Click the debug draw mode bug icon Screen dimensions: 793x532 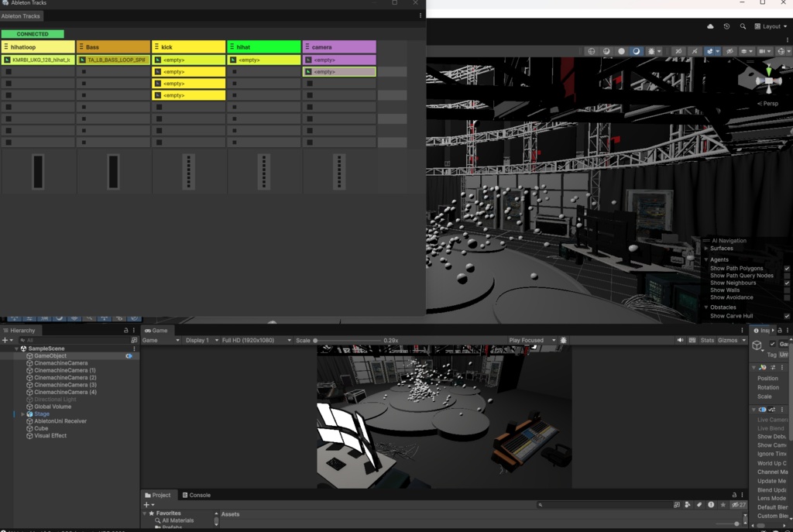pyautogui.click(x=651, y=51)
